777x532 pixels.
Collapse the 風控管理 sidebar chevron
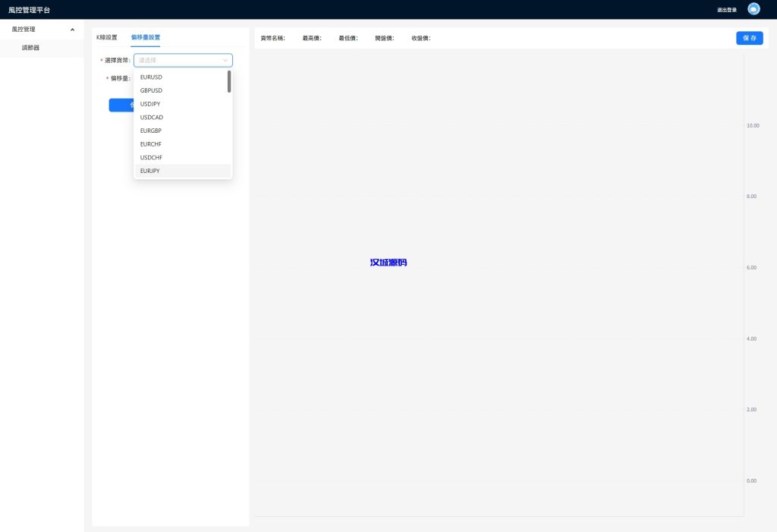coord(72,30)
